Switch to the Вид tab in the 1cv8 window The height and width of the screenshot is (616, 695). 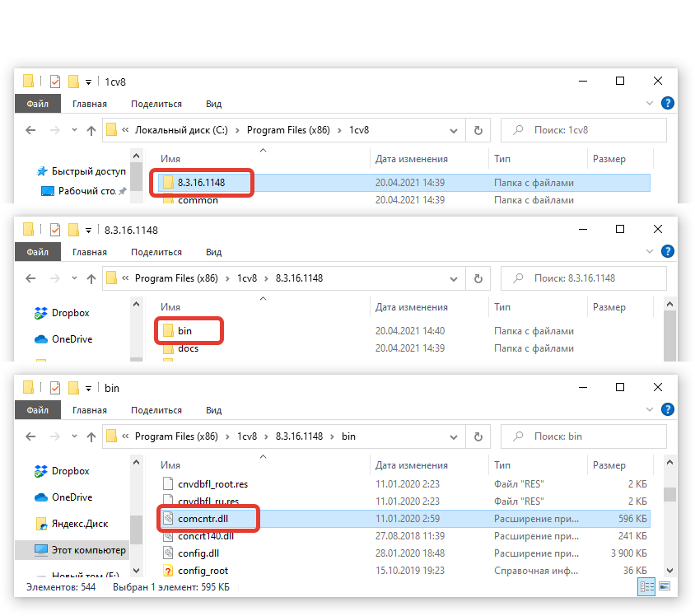coord(213,104)
